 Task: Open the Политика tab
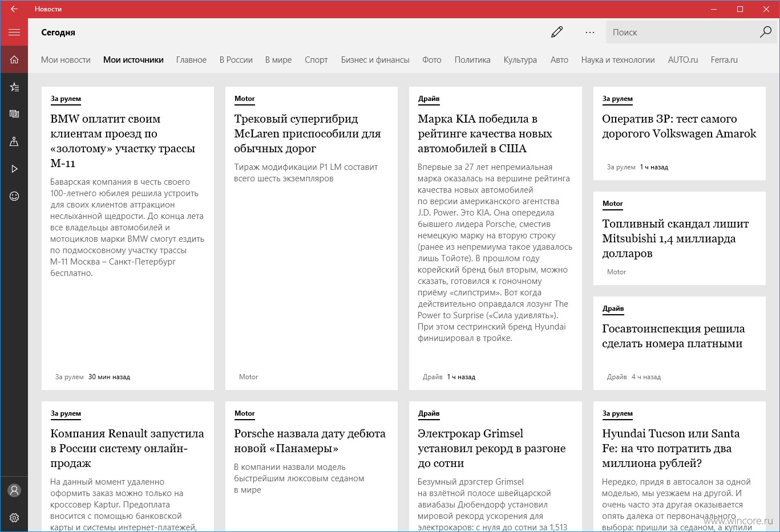[x=472, y=60]
